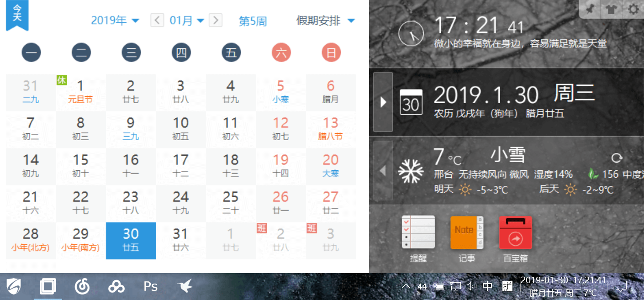Expand the 2019年 year dropdown
The width and height of the screenshot is (644, 300).
[115, 21]
